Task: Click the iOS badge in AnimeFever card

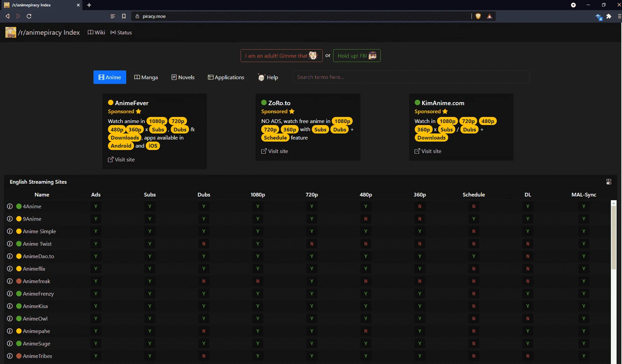Action: tap(153, 146)
